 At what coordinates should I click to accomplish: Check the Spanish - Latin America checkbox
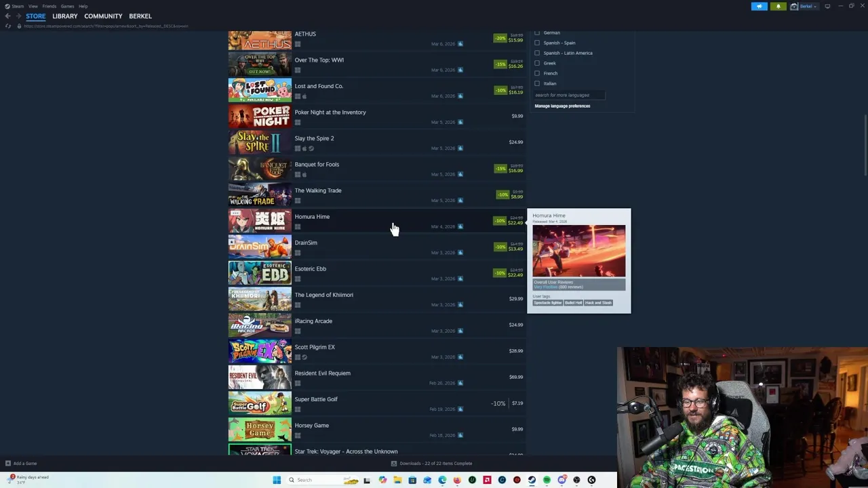[537, 53]
